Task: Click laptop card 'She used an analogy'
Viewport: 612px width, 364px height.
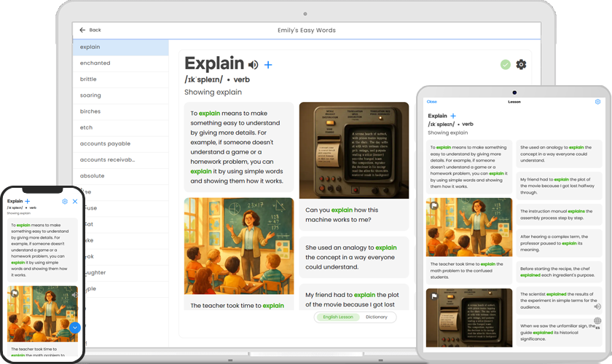Action: [354, 258]
